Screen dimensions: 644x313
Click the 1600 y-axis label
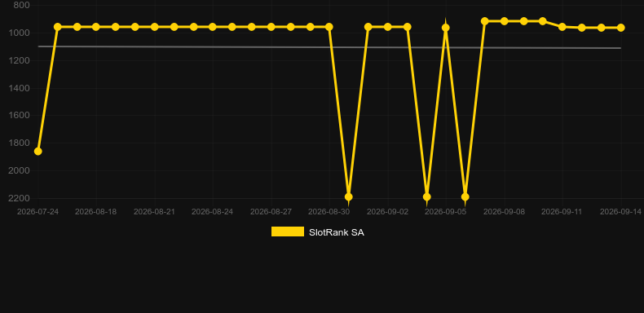tap(19, 116)
